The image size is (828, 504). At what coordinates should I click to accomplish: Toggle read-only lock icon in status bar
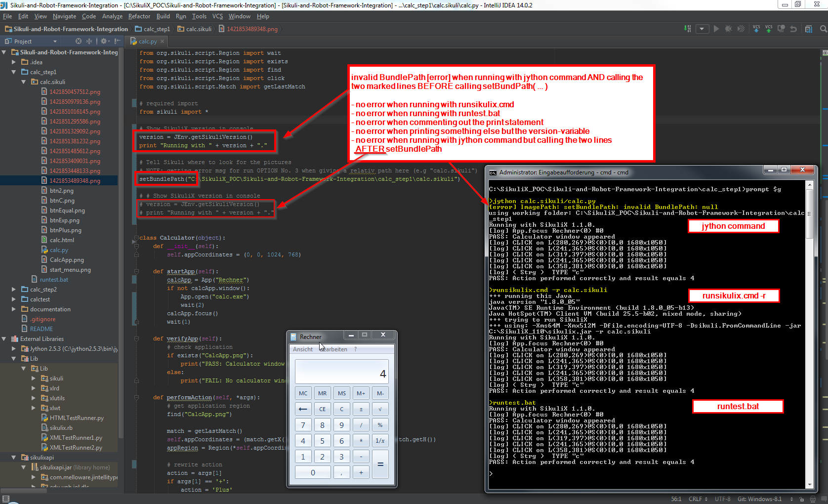click(801, 499)
